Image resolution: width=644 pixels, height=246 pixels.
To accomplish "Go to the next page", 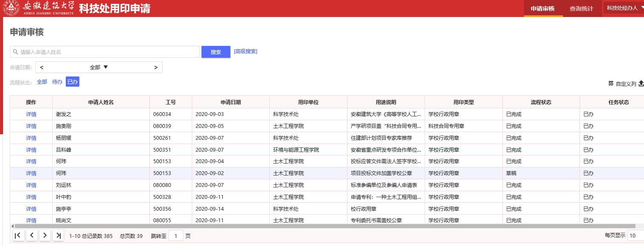I will click(x=45, y=236).
